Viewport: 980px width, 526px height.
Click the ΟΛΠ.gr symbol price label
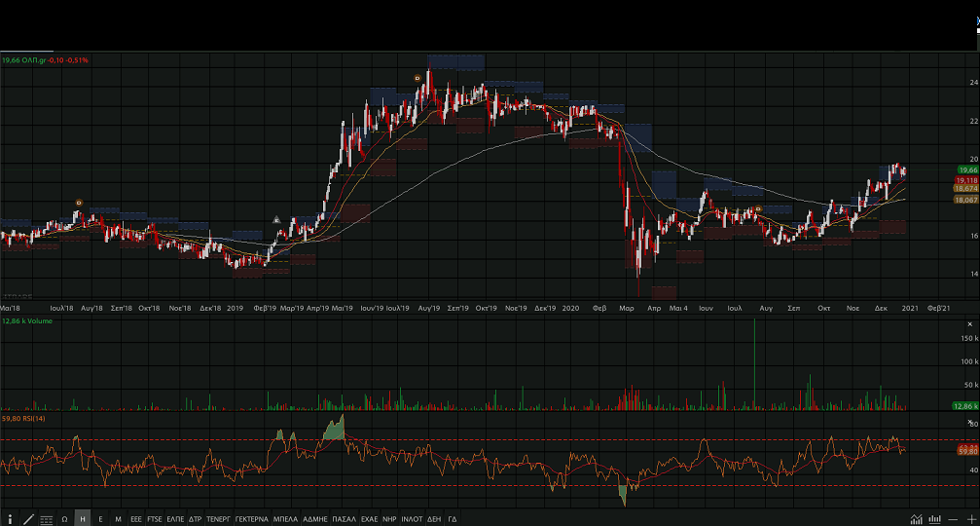coord(45,60)
